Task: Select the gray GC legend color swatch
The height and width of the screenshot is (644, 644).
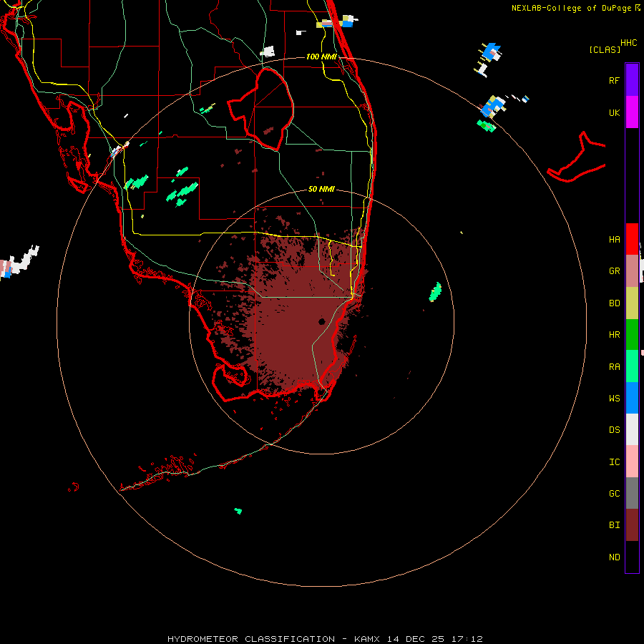Action: pos(632,493)
